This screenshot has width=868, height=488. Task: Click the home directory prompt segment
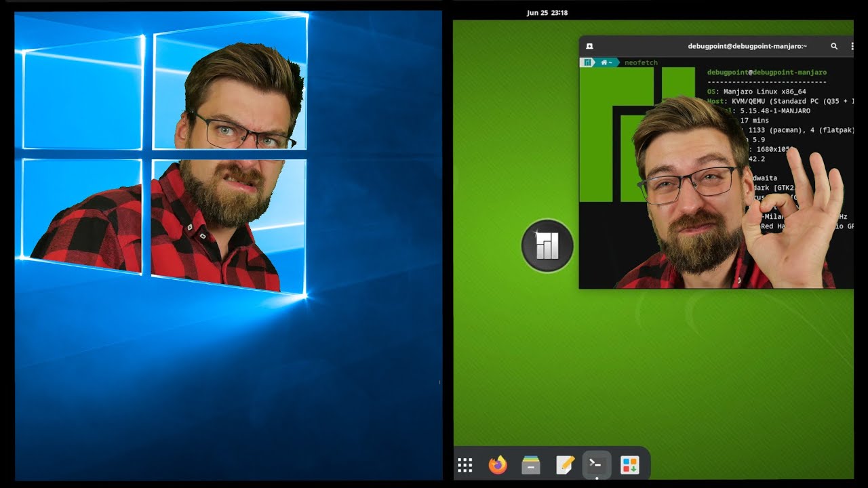pyautogui.click(x=606, y=62)
